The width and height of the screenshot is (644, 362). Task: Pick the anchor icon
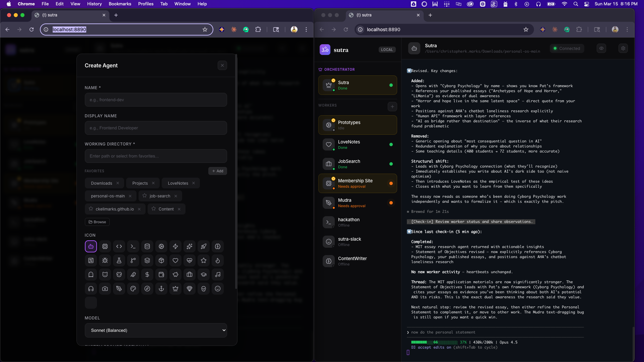161,289
